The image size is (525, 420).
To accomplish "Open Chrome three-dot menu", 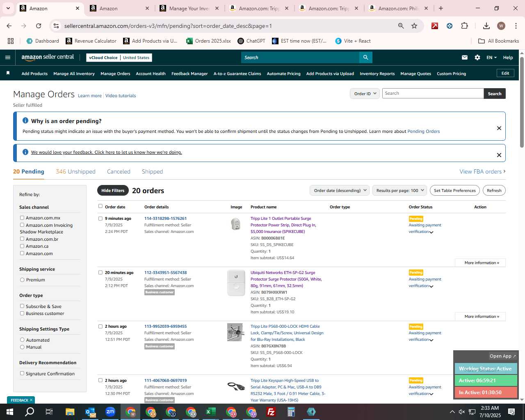I will [515, 26].
